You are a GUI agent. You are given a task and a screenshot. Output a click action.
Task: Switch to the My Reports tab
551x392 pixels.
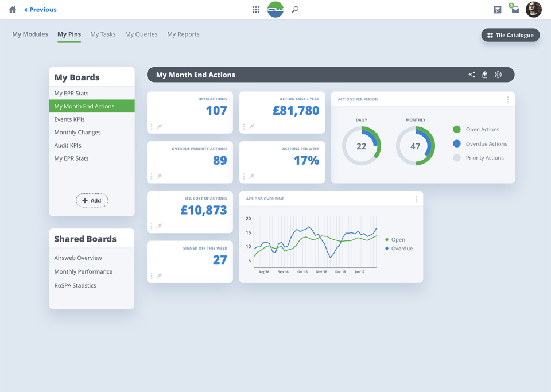click(x=183, y=34)
